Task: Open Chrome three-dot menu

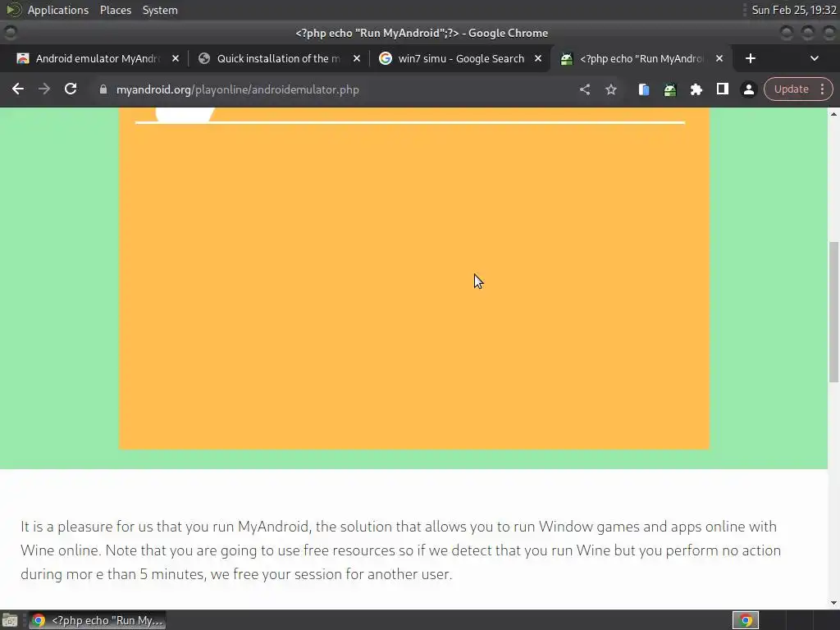Action: pyautogui.click(x=822, y=89)
